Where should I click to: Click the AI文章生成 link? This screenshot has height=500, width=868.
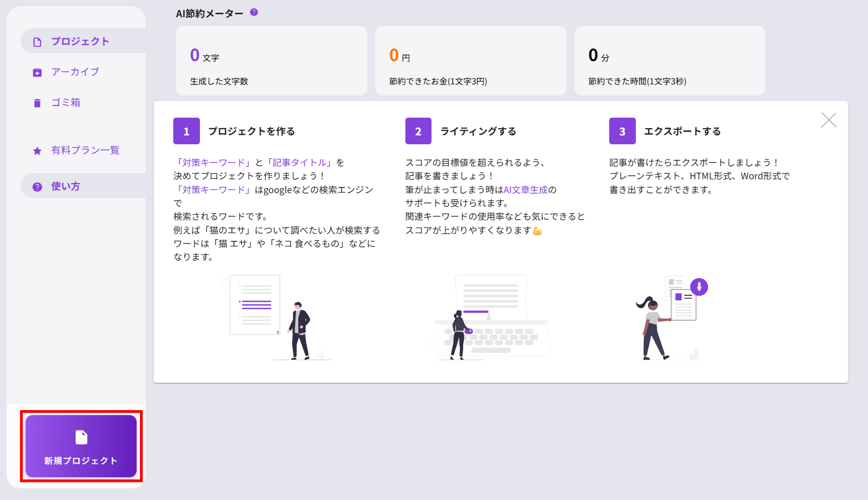tap(525, 190)
